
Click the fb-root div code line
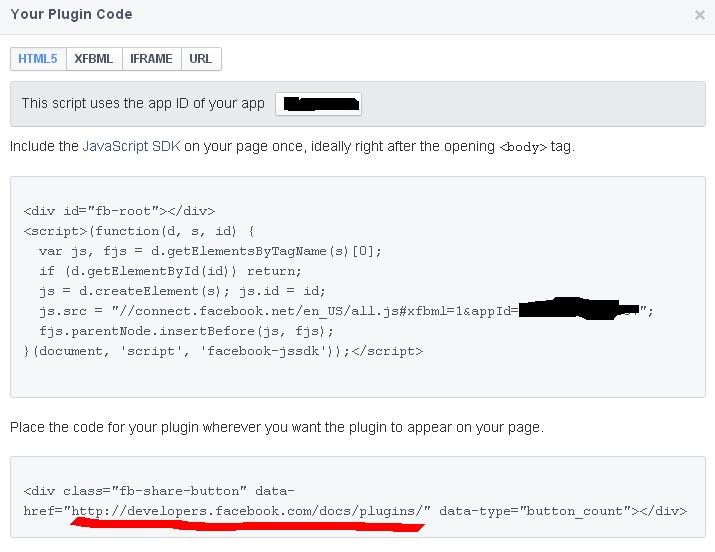[x=119, y=211]
